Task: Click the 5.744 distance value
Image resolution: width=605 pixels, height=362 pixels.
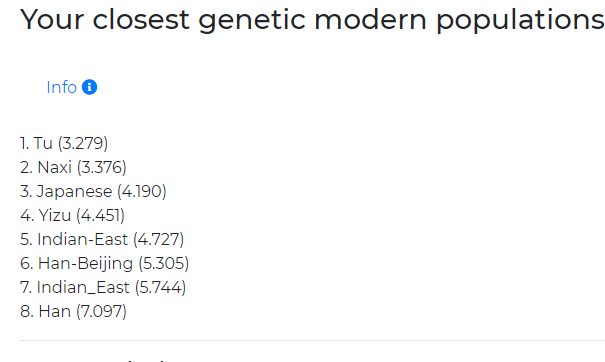Action: [x=161, y=288]
